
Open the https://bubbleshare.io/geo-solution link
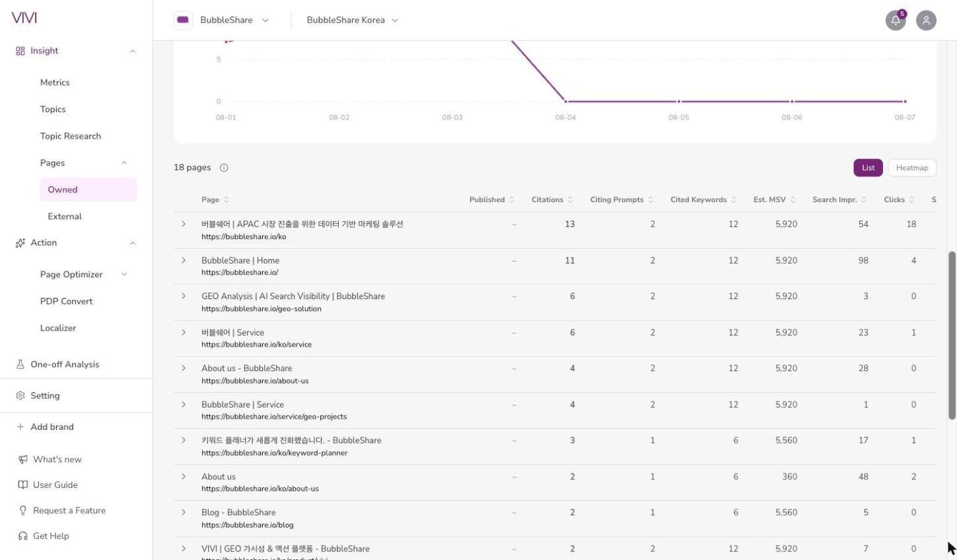pyautogui.click(x=262, y=309)
